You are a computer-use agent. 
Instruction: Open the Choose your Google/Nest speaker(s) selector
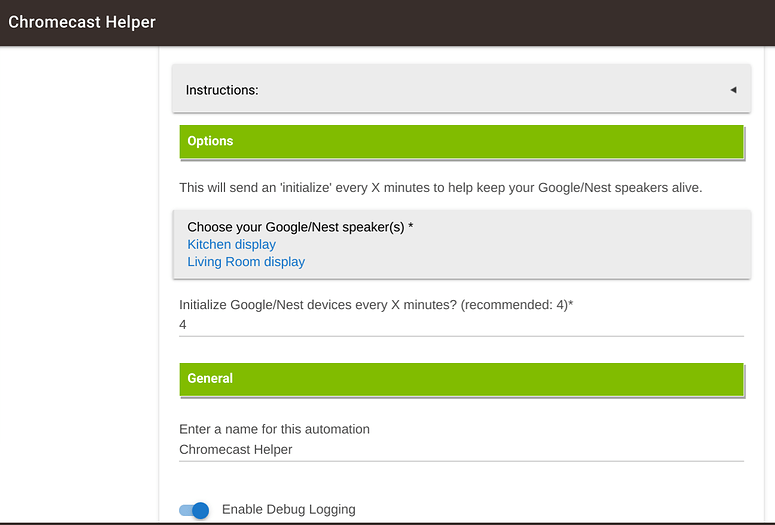461,244
